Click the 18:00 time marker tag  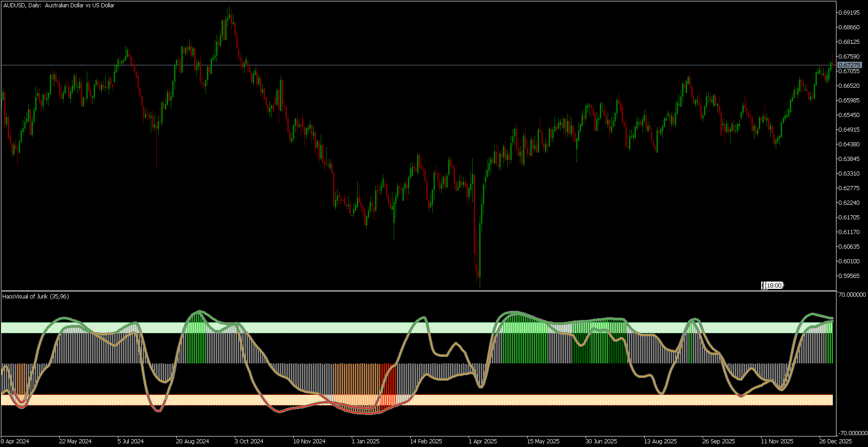tap(773, 286)
